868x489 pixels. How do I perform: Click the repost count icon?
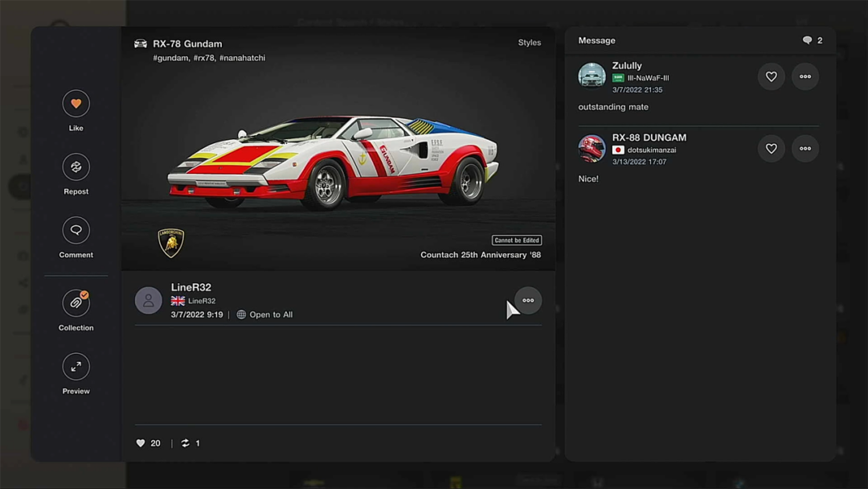[x=186, y=443]
